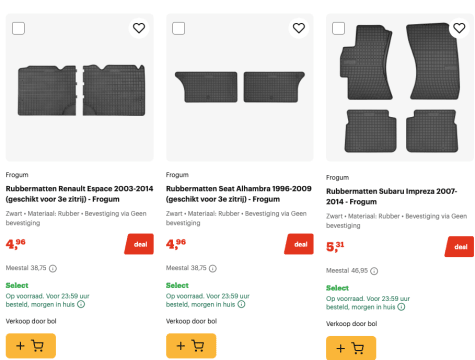This screenshot has height=360, width=475.
Task: Tick compare checkbox on Renault Espace product
Action: click(18, 28)
